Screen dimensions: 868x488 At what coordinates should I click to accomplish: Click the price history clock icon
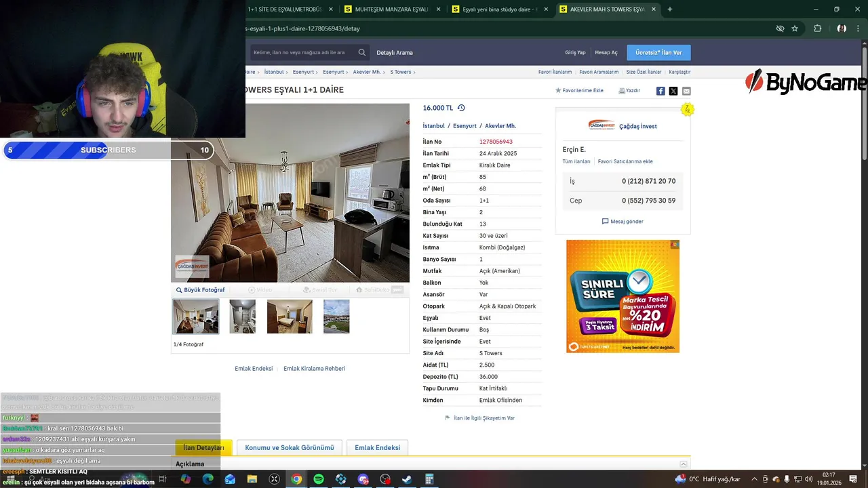click(461, 108)
